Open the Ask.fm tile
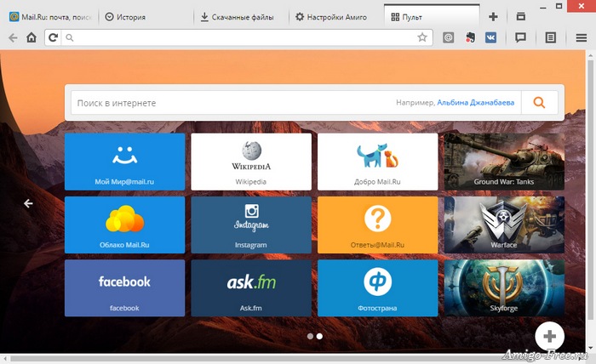The width and height of the screenshot is (596, 364). point(251,288)
